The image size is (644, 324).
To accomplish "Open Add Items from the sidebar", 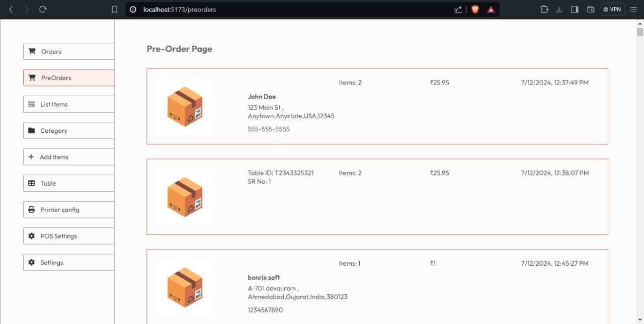I will (x=69, y=157).
